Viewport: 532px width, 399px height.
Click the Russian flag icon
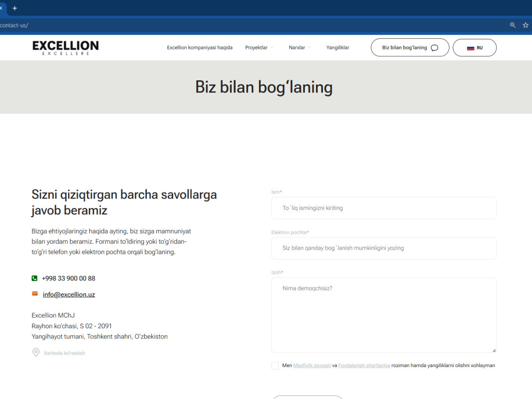[x=471, y=48]
